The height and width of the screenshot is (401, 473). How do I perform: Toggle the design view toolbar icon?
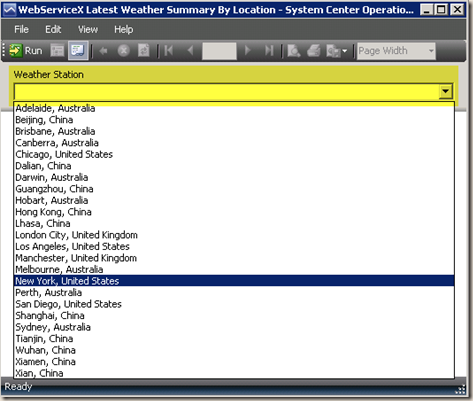point(57,51)
